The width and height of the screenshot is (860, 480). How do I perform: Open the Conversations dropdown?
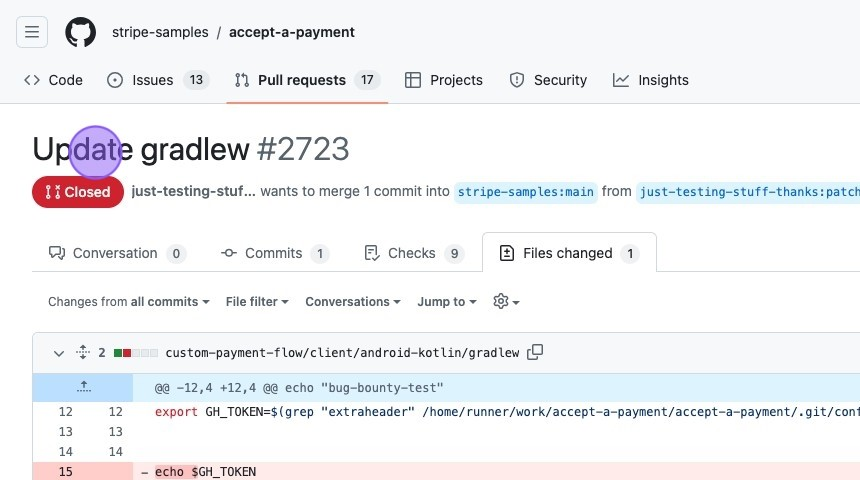tap(353, 302)
